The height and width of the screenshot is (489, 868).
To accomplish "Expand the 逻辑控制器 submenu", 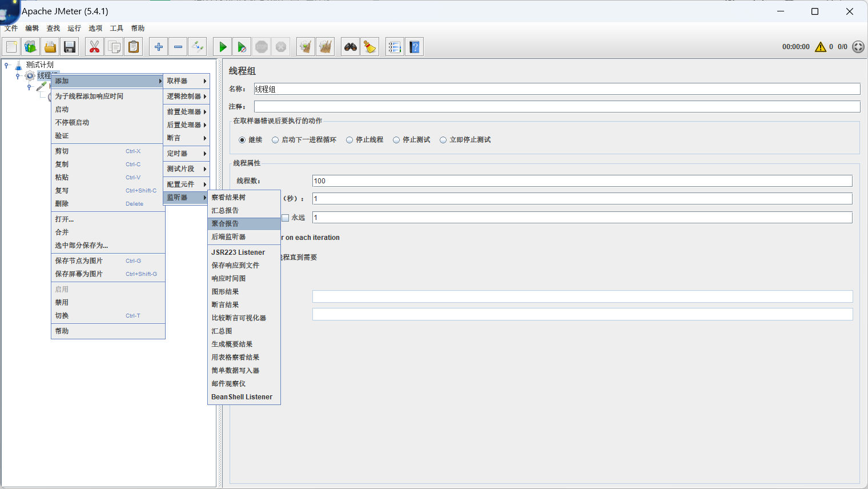I will pyautogui.click(x=186, y=97).
